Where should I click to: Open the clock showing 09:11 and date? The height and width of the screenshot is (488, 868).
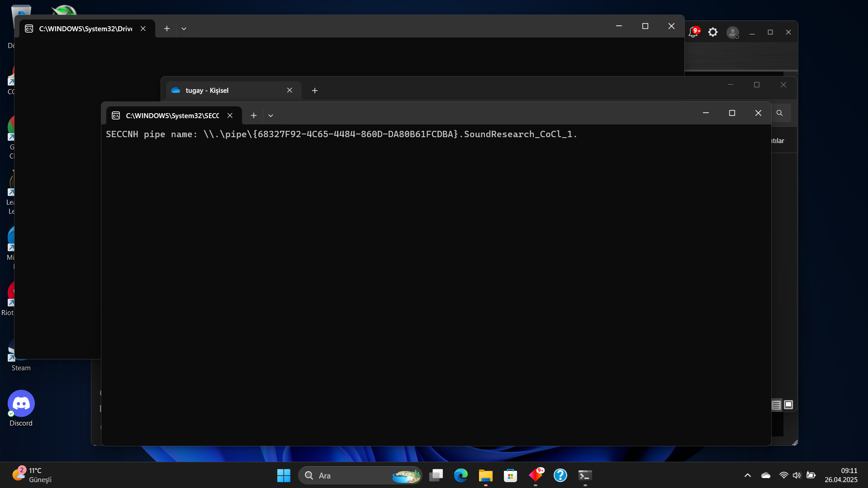(841, 475)
